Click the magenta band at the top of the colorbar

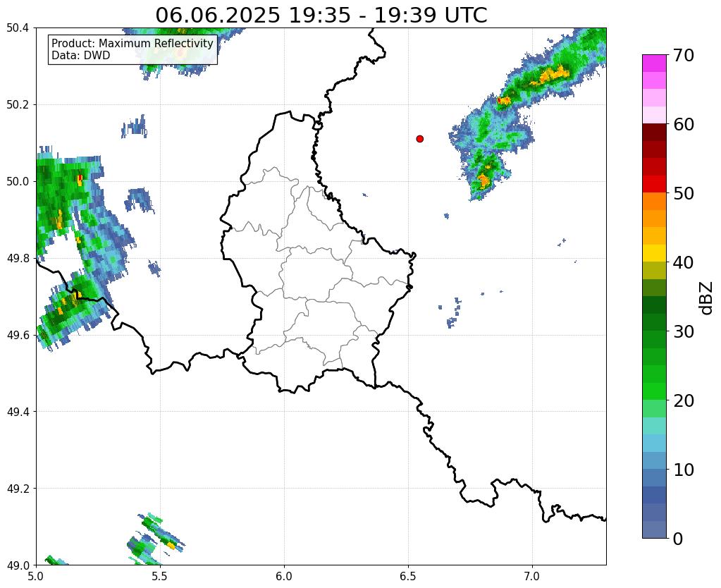(x=654, y=63)
